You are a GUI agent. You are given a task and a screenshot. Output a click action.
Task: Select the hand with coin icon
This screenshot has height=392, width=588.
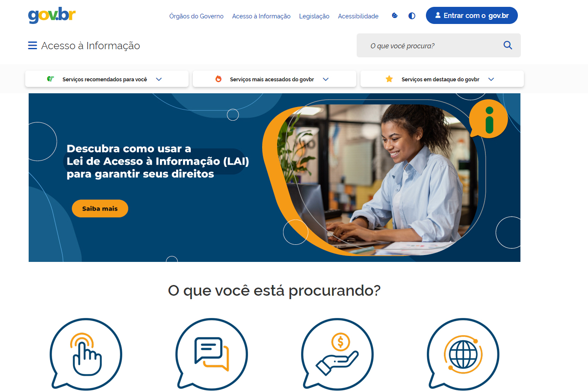coord(337,354)
